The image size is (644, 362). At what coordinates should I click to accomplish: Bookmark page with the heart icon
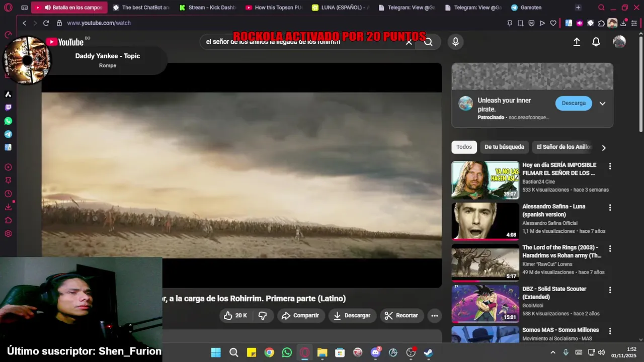(x=553, y=23)
